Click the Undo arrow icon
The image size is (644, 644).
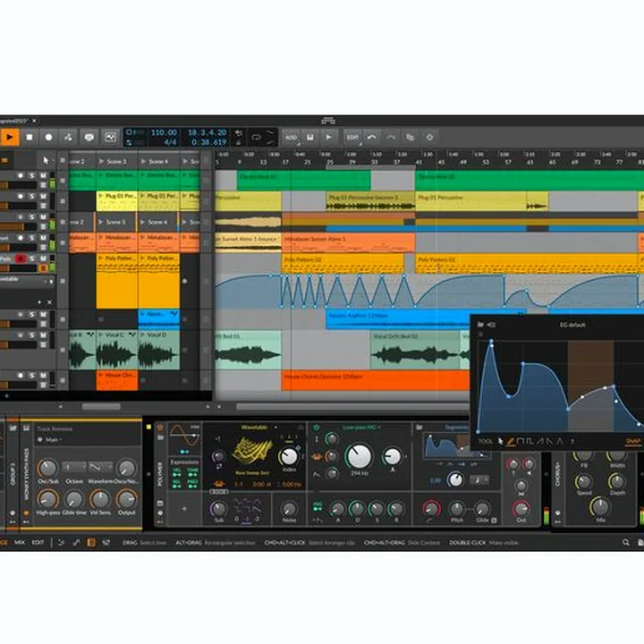(x=372, y=138)
